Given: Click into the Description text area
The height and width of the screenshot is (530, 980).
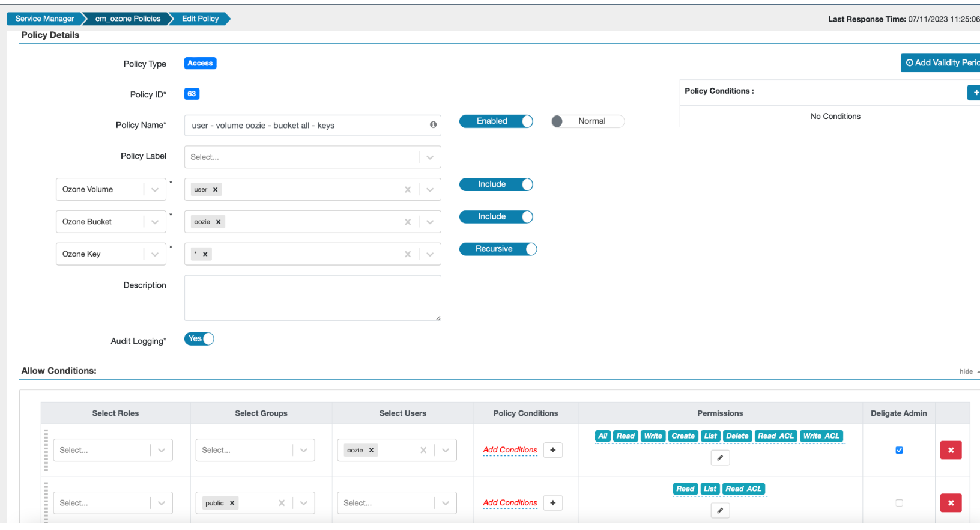Looking at the screenshot, I should click(312, 298).
